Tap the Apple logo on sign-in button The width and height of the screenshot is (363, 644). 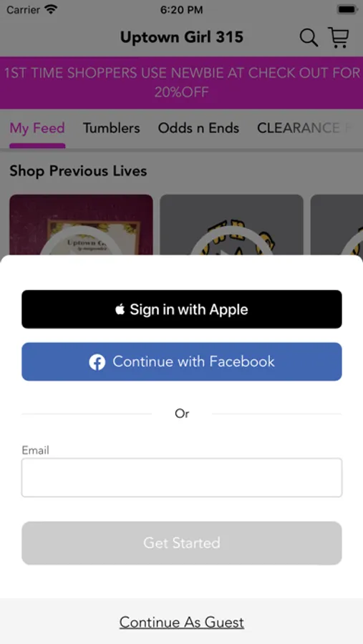tap(120, 309)
